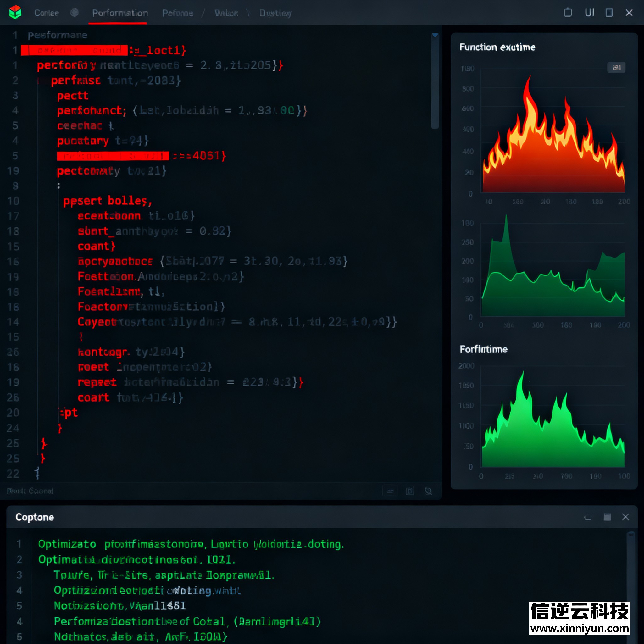
Task: Click the copy icon below code editor
Action: (409, 491)
